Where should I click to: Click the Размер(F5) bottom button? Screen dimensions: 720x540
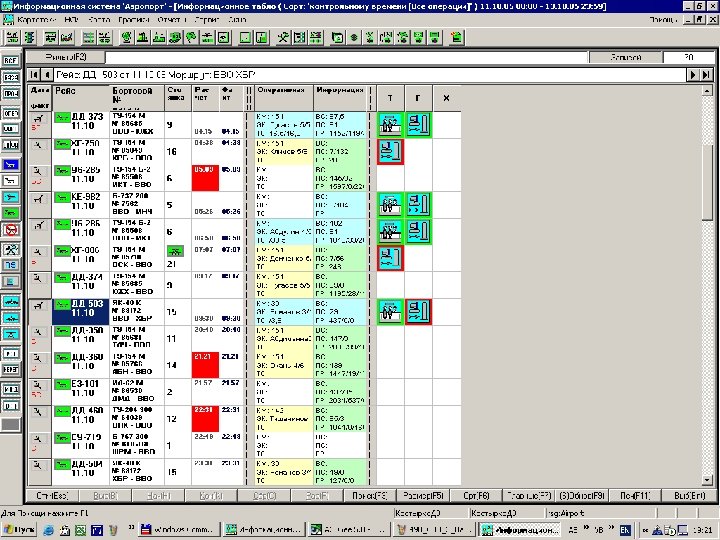coord(423,495)
